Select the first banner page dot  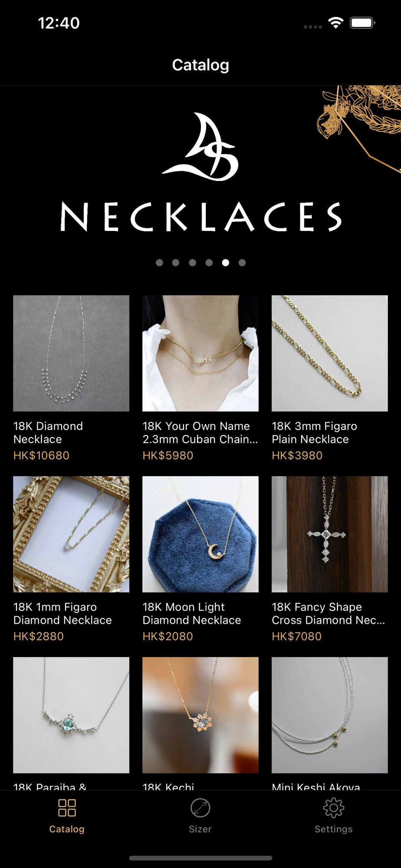[x=159, y=263]
